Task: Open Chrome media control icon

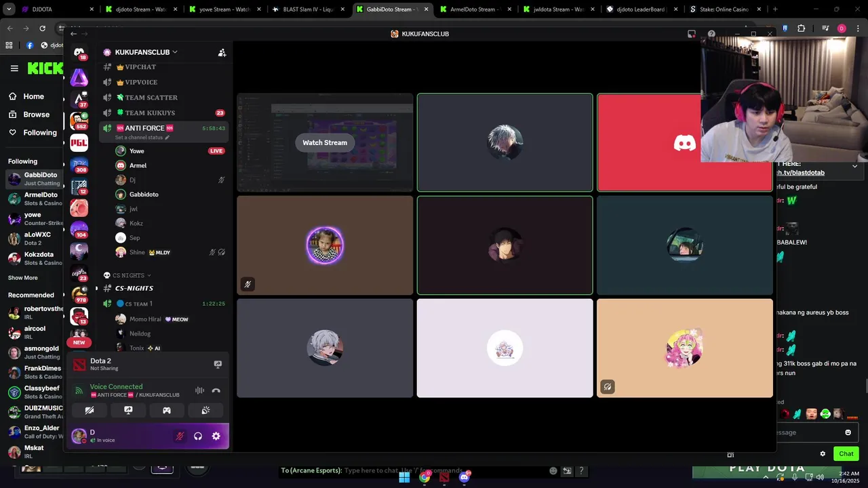Action: click(825, 28)
